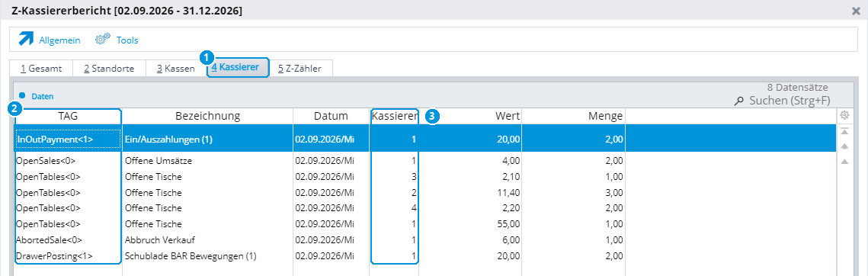The image size is (868, 276).
Task: Select the 4 Kassierer tab
Action: click(x=238, y=68)
